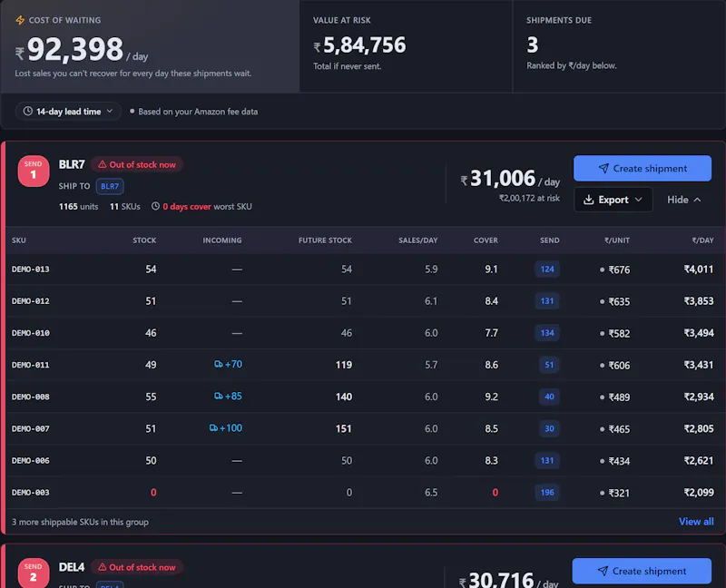726x588 pixels.
Task: Select the SALES/DAY column header
Action: [418, 240]
